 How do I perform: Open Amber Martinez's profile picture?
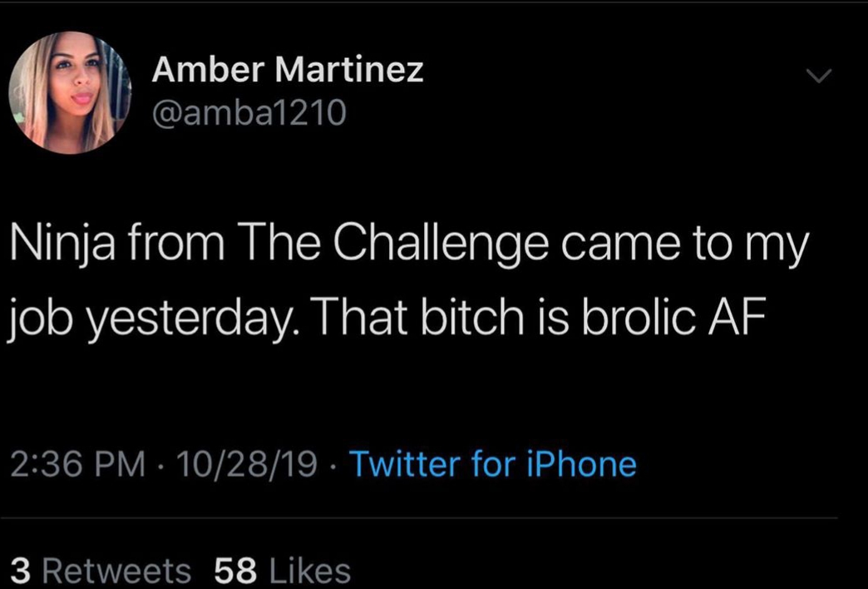71,92
